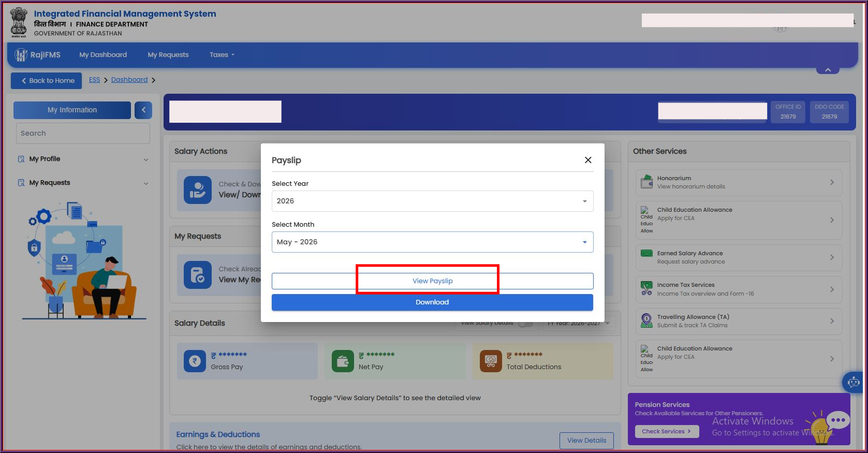Click Submit & track TA Claims text

click(x=692, y=326)
